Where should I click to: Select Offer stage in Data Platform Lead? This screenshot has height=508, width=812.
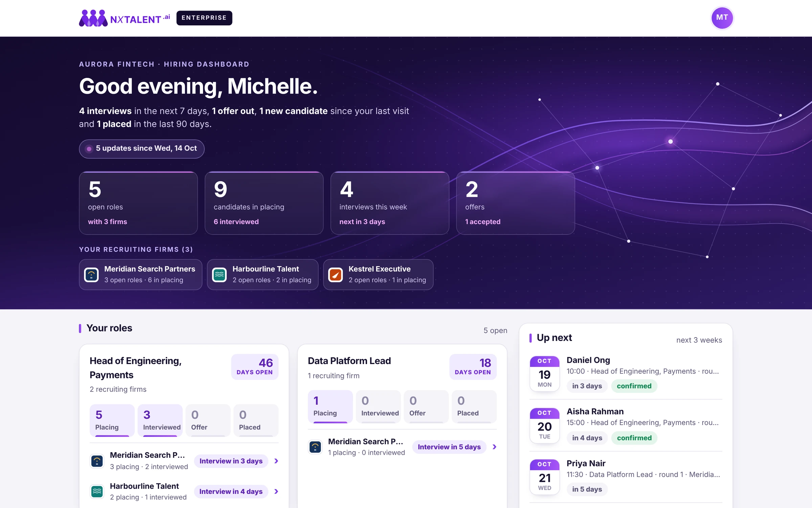(426, 406)
